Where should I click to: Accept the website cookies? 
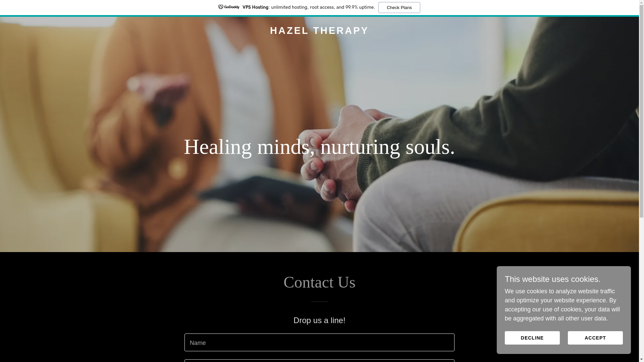click(595, 338)
